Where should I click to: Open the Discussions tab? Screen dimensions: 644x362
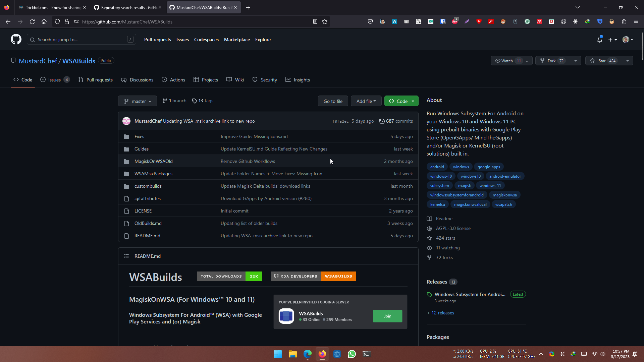137,80
